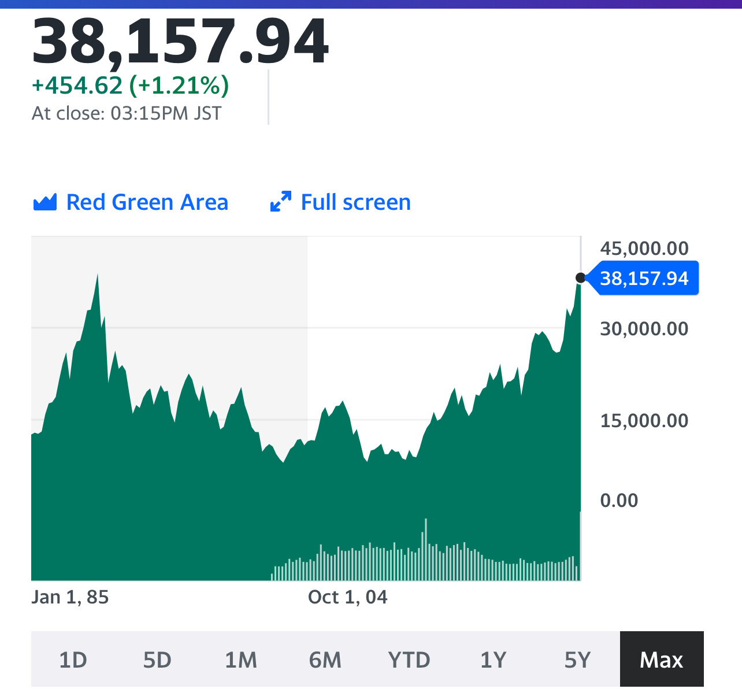The height and width of the screenshot is (700, 742).
Task: Select the Max range tab
Action: point(662,660)
